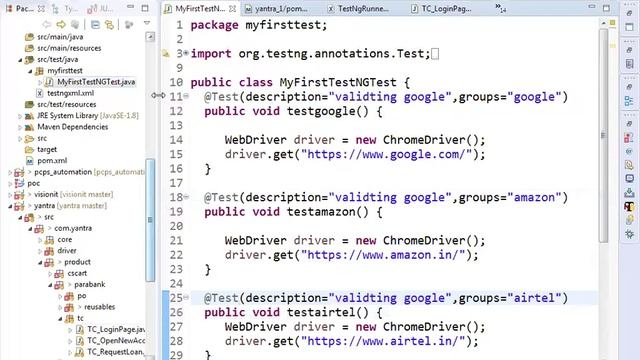The image size is (640, 360).
Task: Switch to Type Hierarchy tab
Action: [65, 9]
